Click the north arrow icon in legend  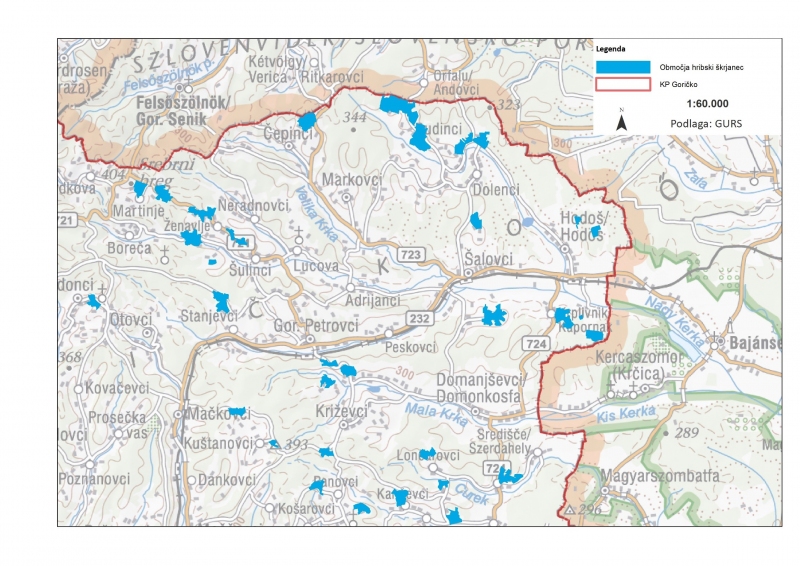pyautogui.click(x=621, y=121)
